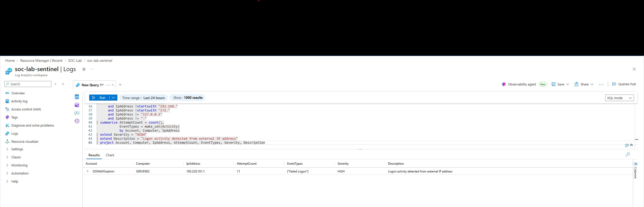Open Access control (IAM)
This screenshot has width=644, height=207.
tap(26, 109)
